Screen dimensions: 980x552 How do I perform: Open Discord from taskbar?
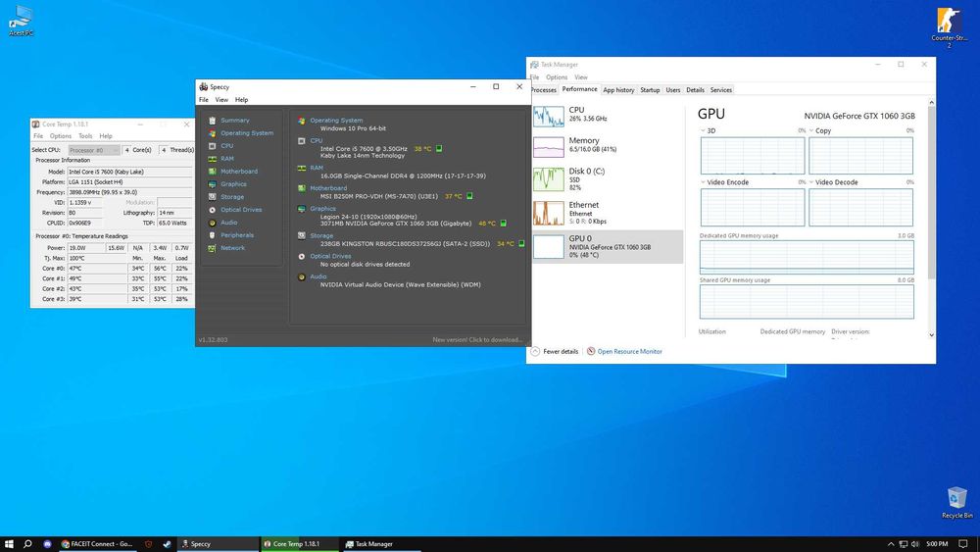click(x=47, y=544)
